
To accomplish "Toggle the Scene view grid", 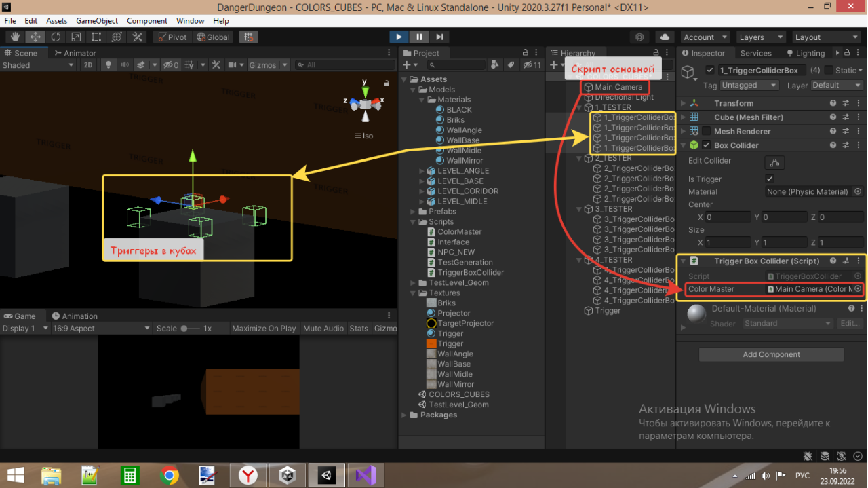I will tap(190, 65).
